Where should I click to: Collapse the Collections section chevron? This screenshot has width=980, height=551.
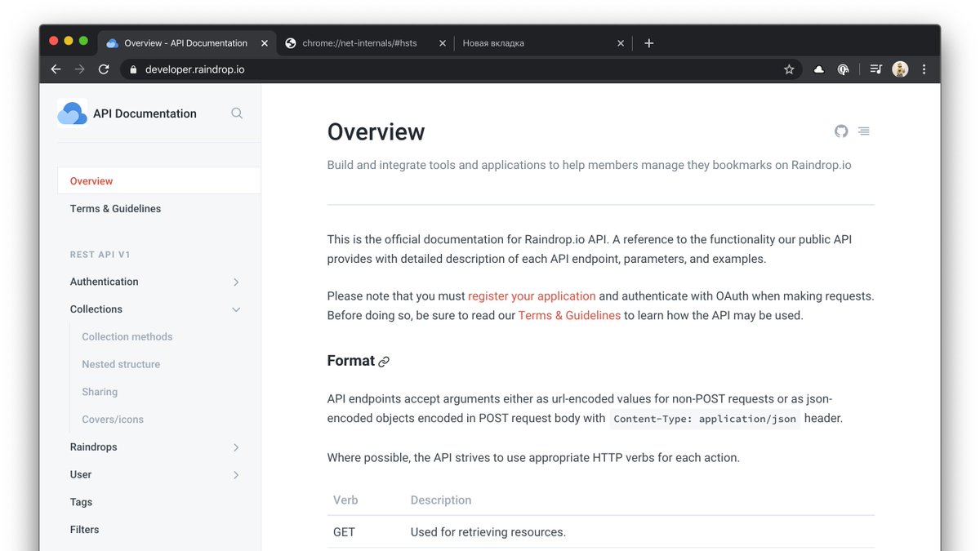click(x=236, y=309)
